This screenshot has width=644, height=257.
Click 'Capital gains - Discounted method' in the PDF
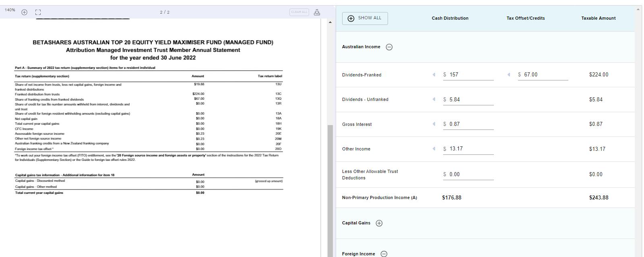point(40,181)
